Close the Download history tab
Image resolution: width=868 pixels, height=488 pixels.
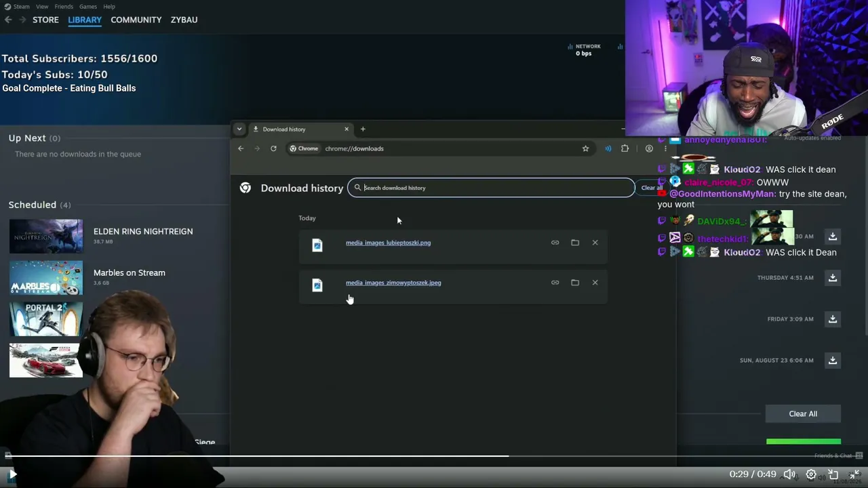(347, 129)
